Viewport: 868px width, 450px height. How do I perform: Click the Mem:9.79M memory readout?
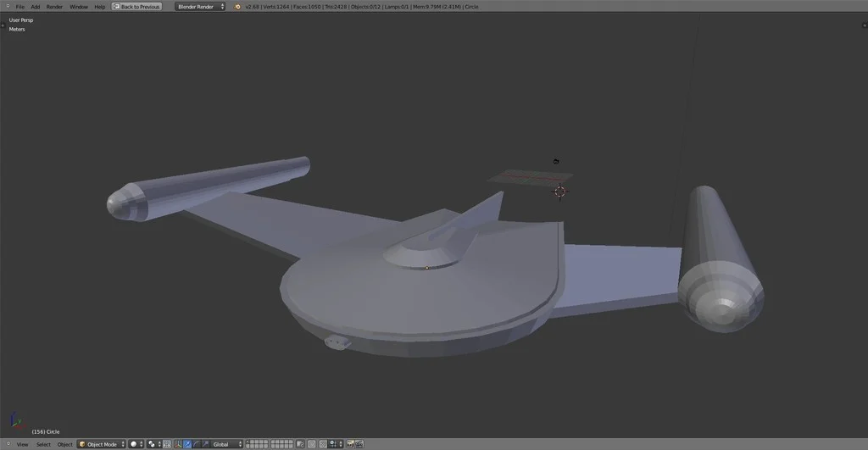(x=437, y=7)
